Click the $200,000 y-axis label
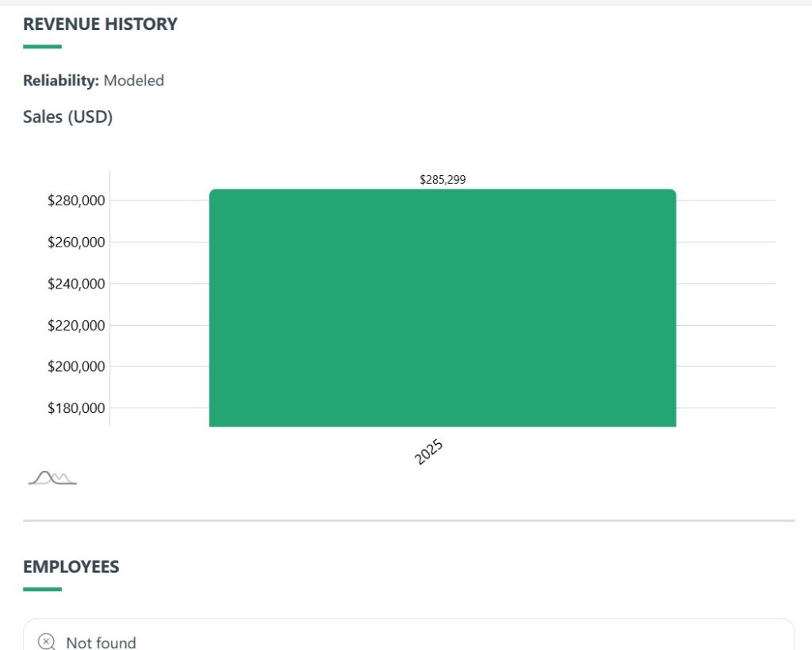 76,366
